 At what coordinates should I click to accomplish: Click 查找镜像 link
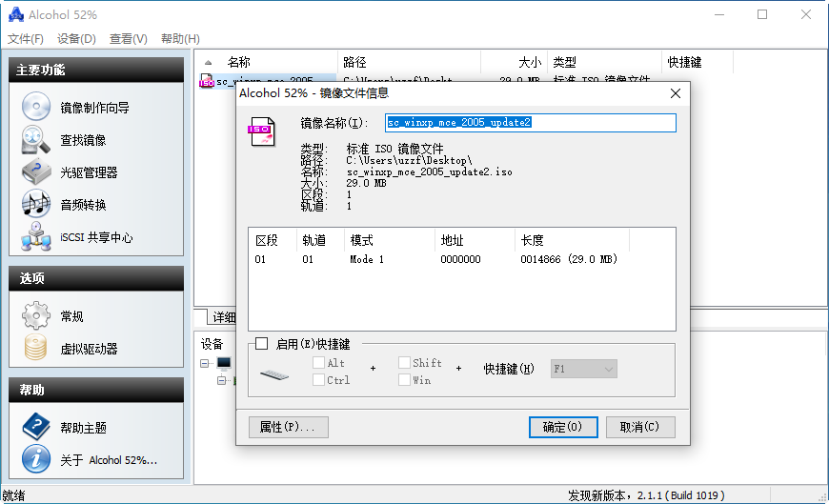tap(83, 140)
